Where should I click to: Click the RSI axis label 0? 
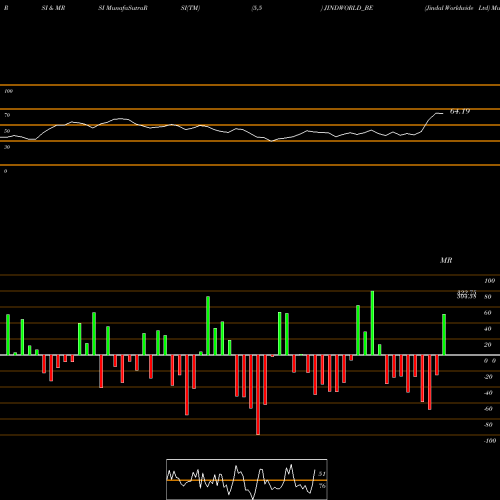coord(5,171)
